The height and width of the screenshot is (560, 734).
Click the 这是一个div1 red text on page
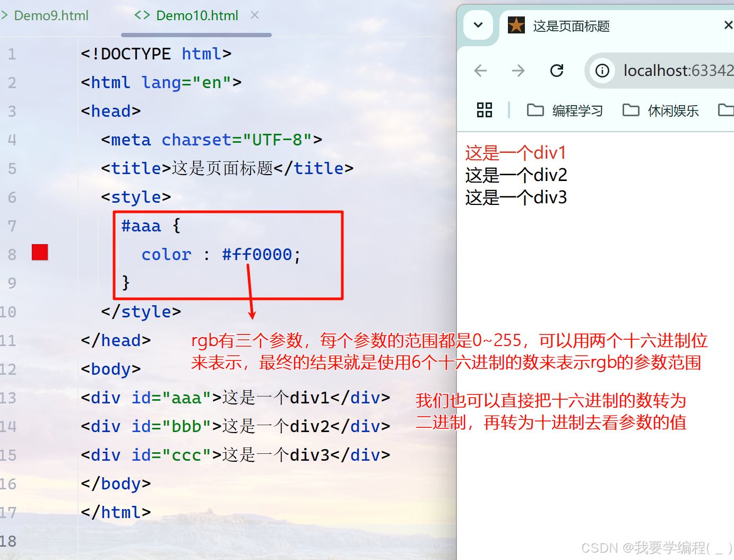tap(516, 153)
